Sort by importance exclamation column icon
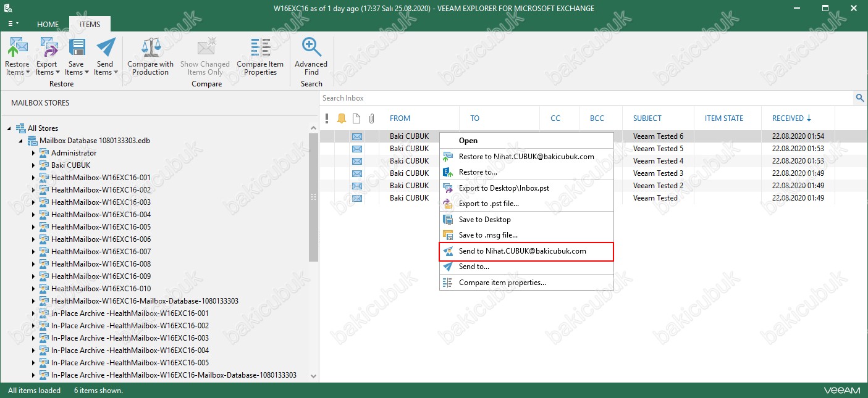The height and width of the screenshot is (398, 868). 327,118
